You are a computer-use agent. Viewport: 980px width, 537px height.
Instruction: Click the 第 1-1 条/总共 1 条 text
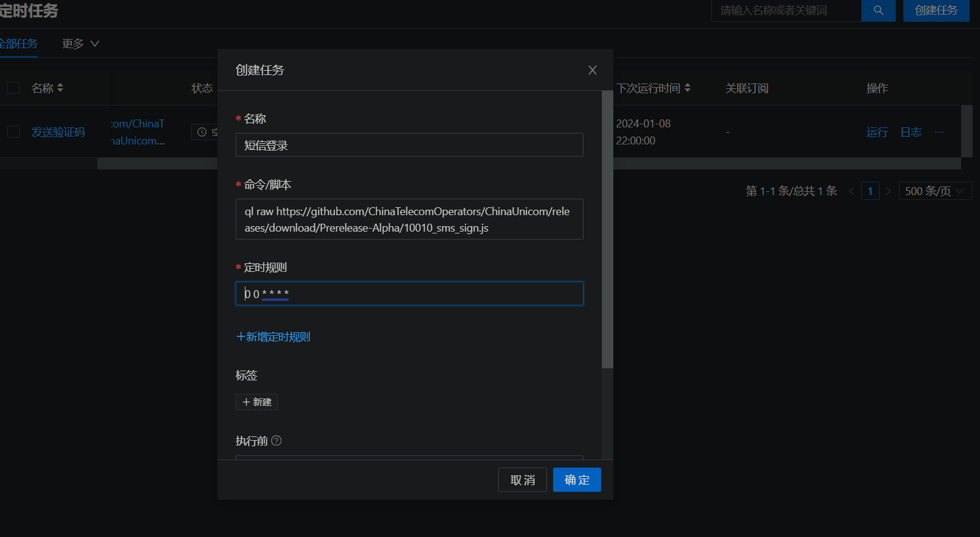click(791, 191)
